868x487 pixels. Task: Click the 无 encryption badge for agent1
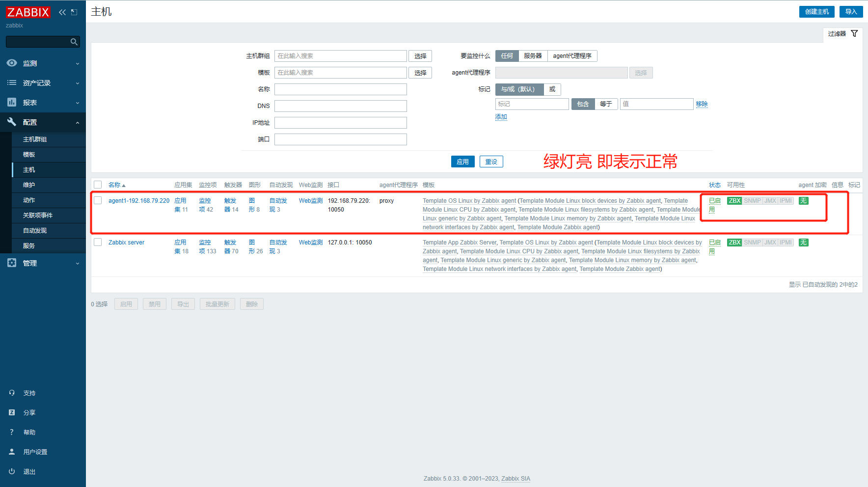tap(803, 201)
